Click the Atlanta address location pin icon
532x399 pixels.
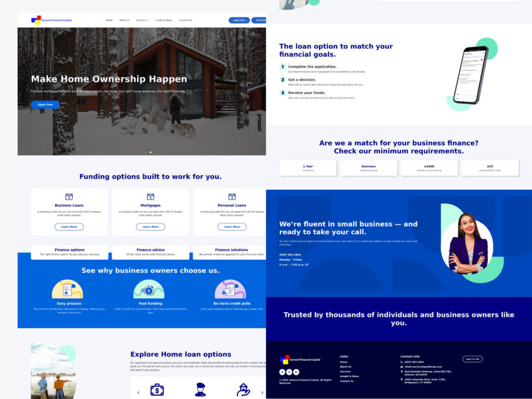[x=402, y=372]
